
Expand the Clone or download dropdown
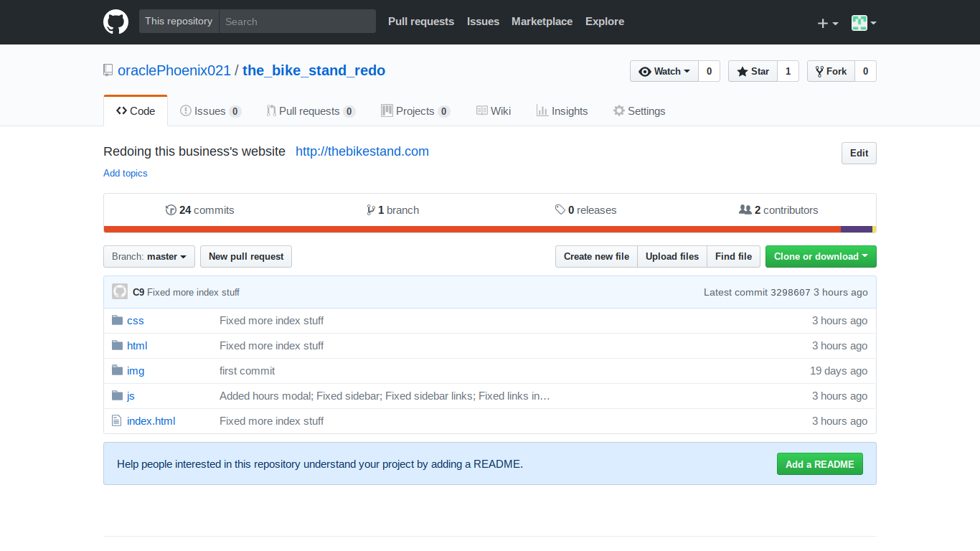pos(821,256)
